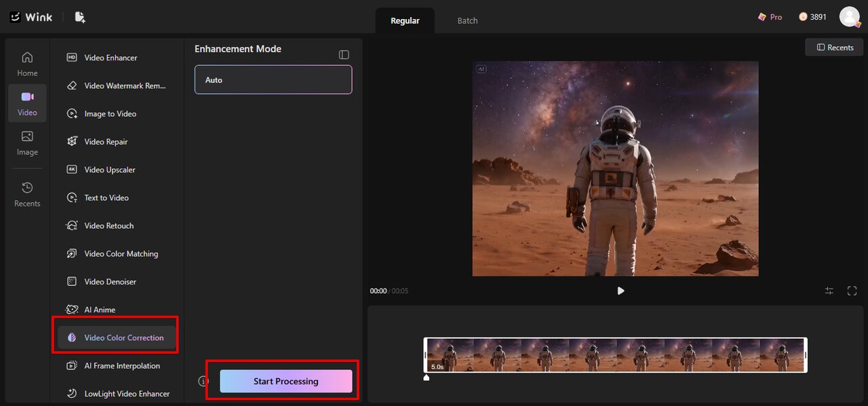Open the Pro subscription badge
The width and height of the screenshot is (868, 406).
point(770,17)
